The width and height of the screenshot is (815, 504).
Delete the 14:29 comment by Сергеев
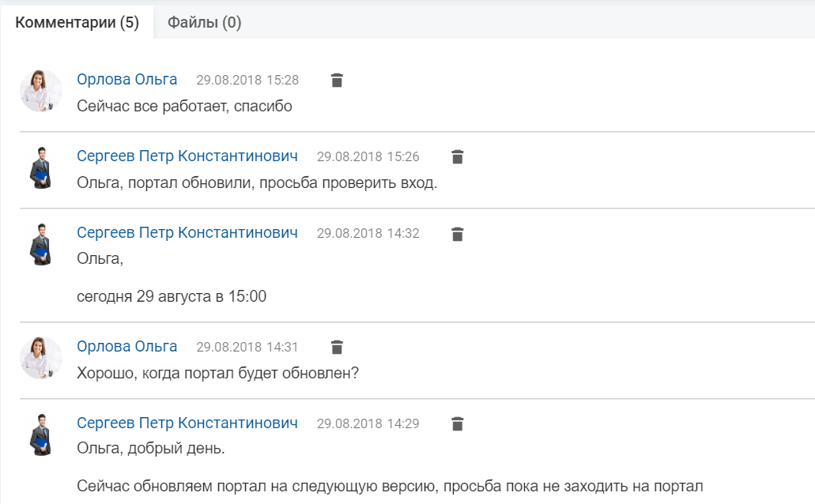click(458, 424)
